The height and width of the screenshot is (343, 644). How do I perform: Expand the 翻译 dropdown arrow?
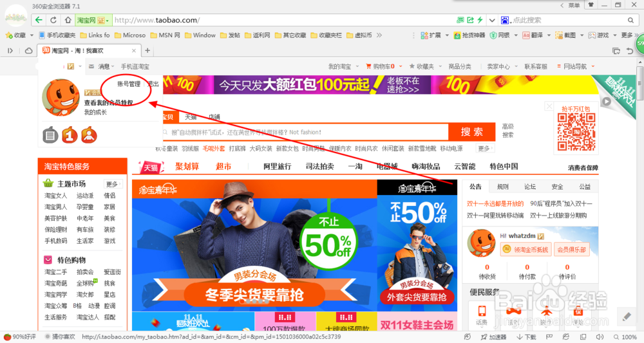(549, 35)
